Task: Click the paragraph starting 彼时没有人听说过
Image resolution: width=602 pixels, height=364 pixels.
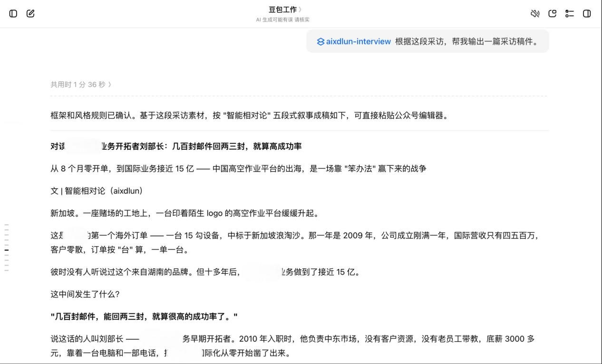Action: [205, 272]
